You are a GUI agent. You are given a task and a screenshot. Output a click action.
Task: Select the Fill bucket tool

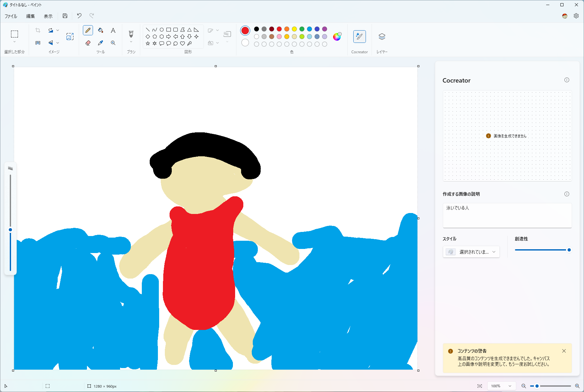click(101, 30)
